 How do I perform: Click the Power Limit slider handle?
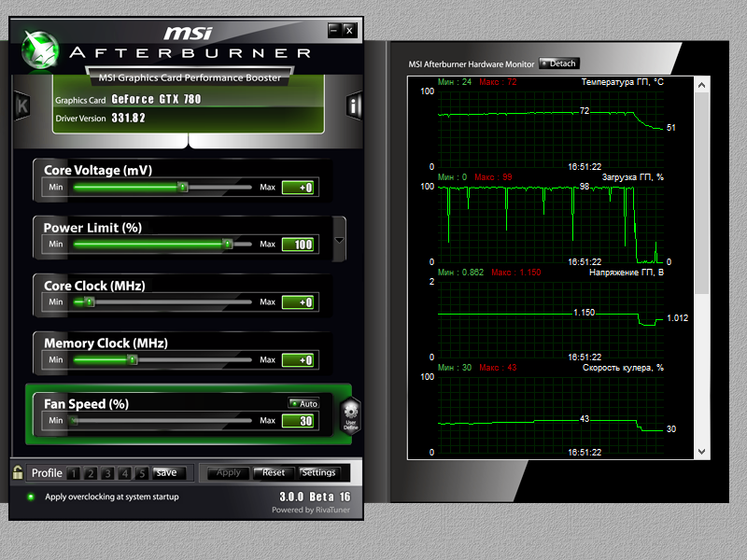point(228,245)
